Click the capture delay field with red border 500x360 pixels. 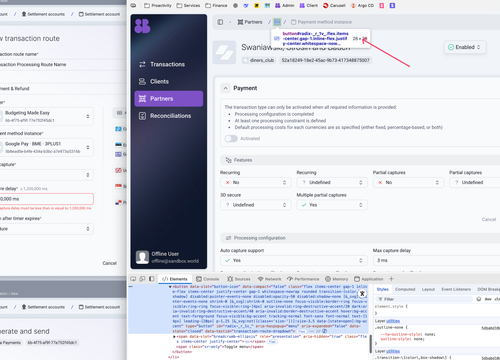click(47, 199)
